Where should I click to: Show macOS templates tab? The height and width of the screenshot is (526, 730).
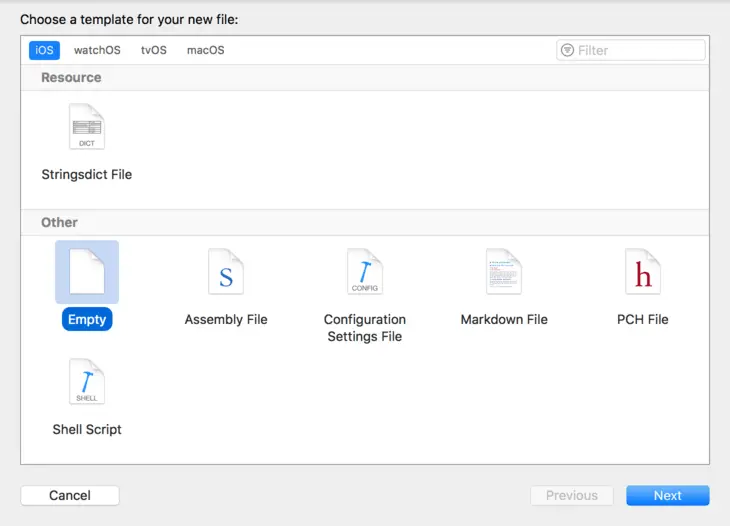(x=205, y=50)
